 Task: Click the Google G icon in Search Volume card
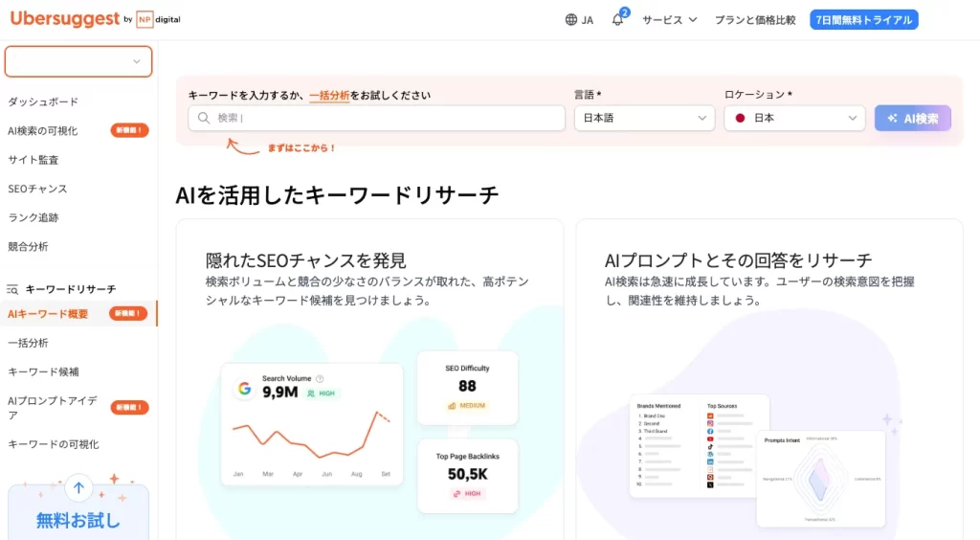pyautogui.click(x=244, y=389)
